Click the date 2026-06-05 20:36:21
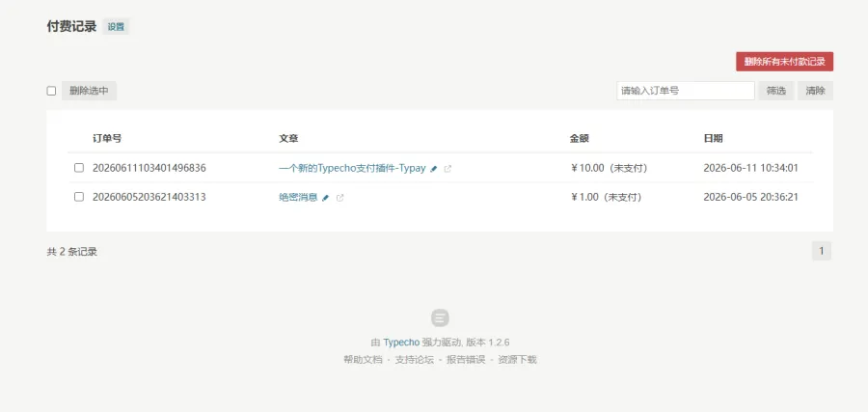 coord(750,197)
